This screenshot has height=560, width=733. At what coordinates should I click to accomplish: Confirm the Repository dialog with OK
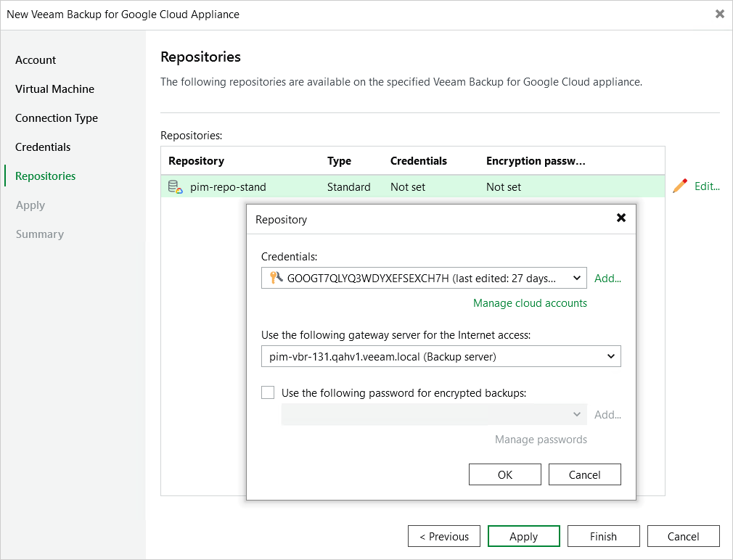tap(505, 474)
